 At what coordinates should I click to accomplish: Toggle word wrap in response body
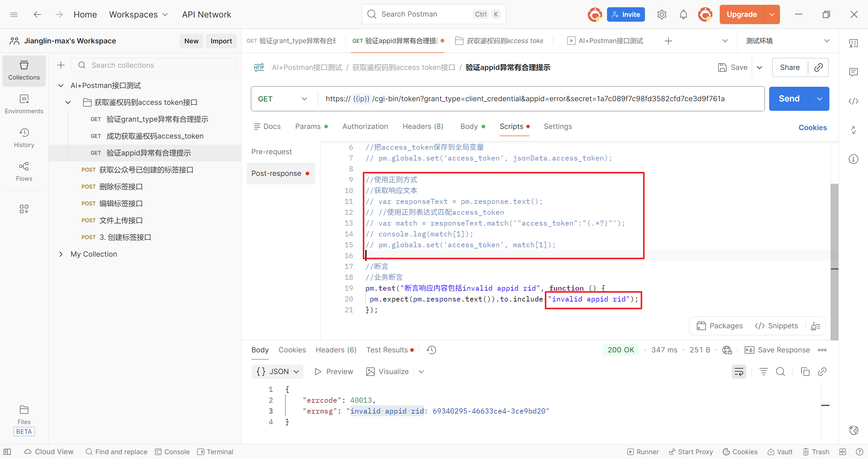pos(739,371)
